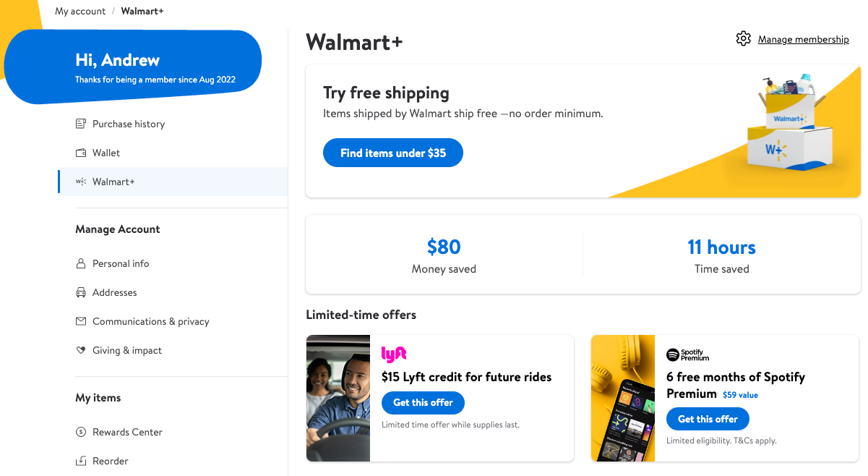Open Communications & privacy menu item
Image resolution: width=868 pixels, height=476 pixels.
(150, 321)
